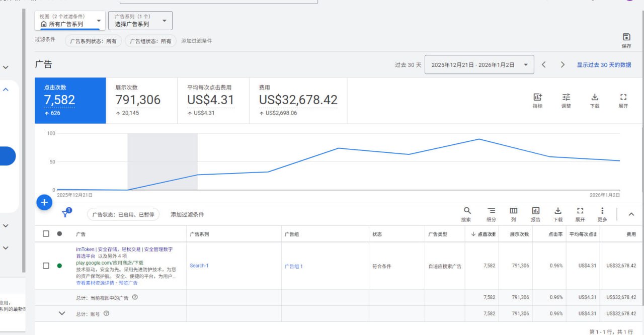Screen dimensions: 644x335
Task: Click the 状态 column header
Action: (377, 234)
